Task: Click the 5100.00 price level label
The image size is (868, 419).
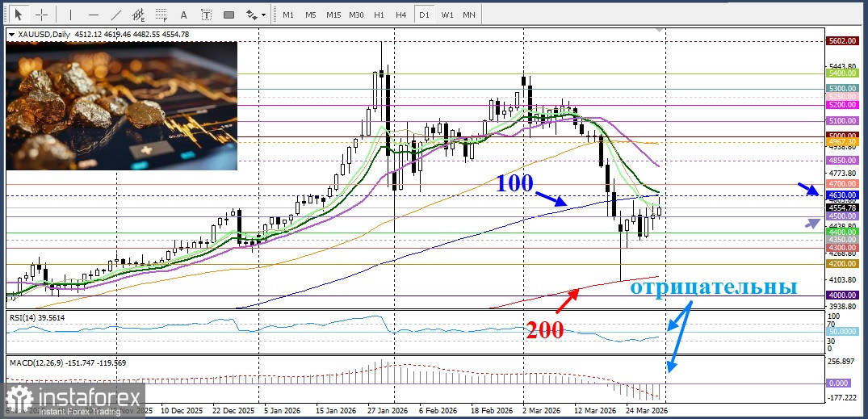Action: (842, 120)
